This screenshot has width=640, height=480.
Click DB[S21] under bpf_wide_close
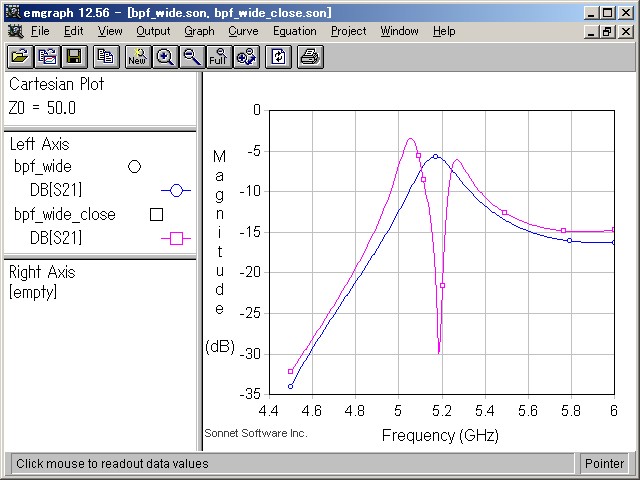pos(56,238)
